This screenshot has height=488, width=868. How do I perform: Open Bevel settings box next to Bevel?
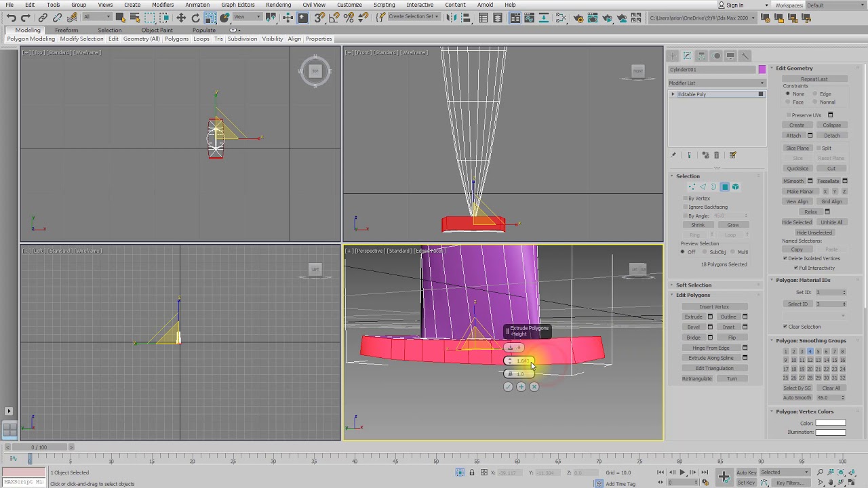710,327
